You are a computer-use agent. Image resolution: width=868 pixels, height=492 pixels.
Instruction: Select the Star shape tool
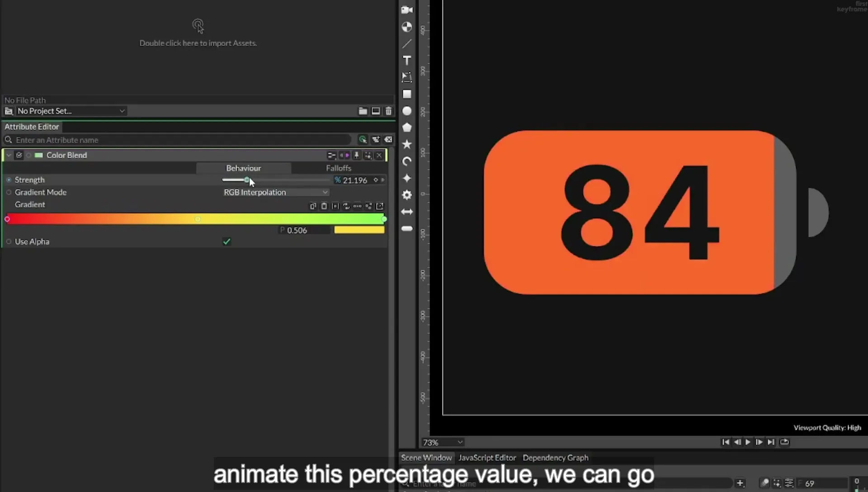407,144
